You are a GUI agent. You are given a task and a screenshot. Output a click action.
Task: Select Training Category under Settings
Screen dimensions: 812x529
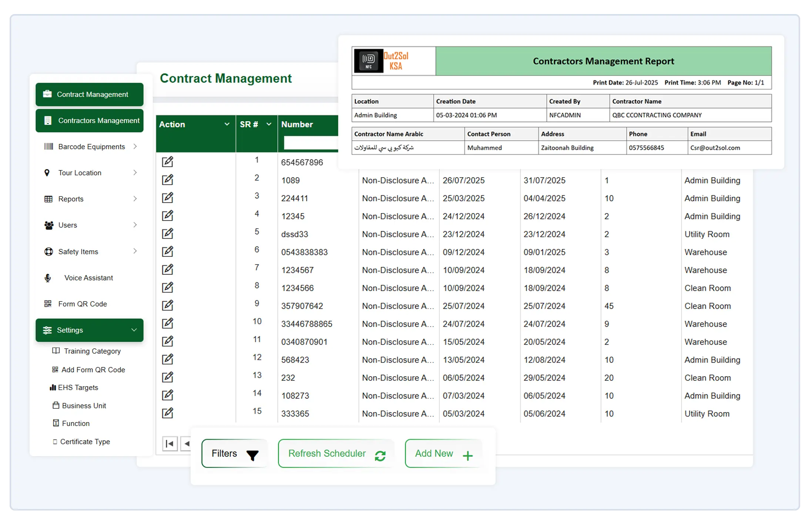tap(92, 351)
